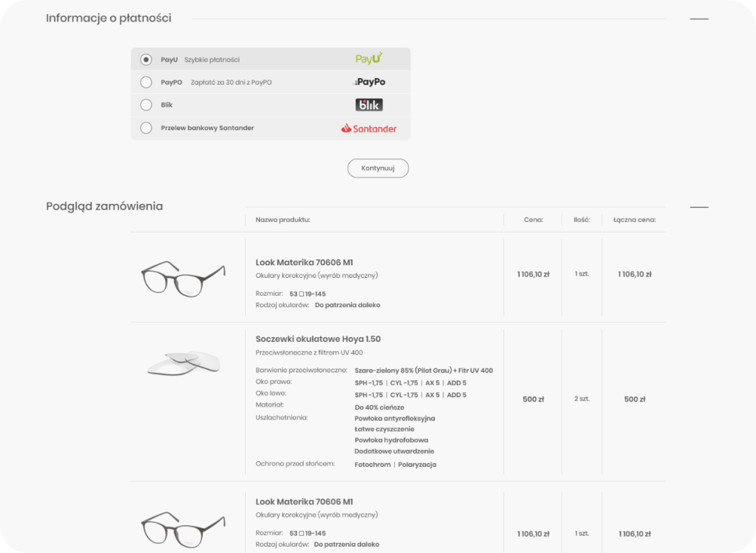Image resolution: width=756 pixels, height=553 pixels.
Task: Click the PayPo logo icon
Action: tap(369, 82)
